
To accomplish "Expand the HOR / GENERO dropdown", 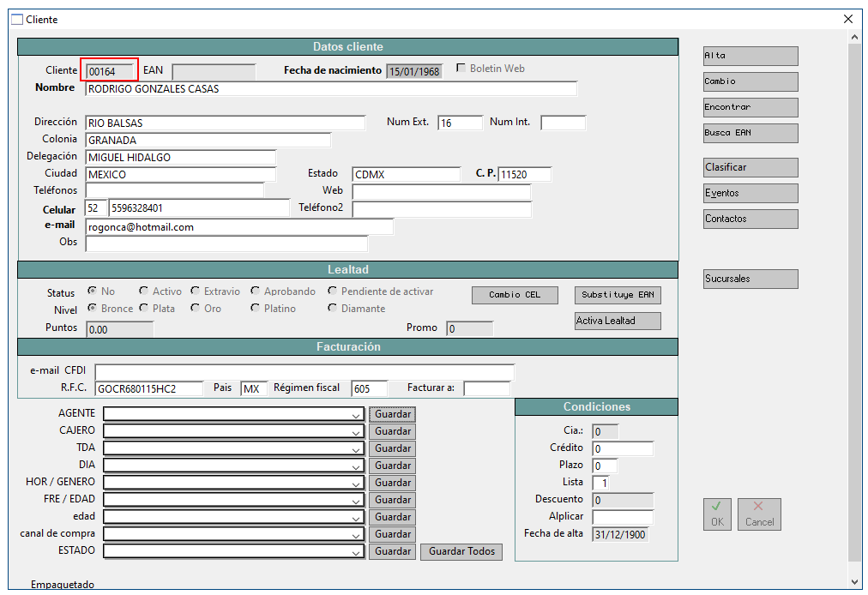I will (x=356, y=484).
